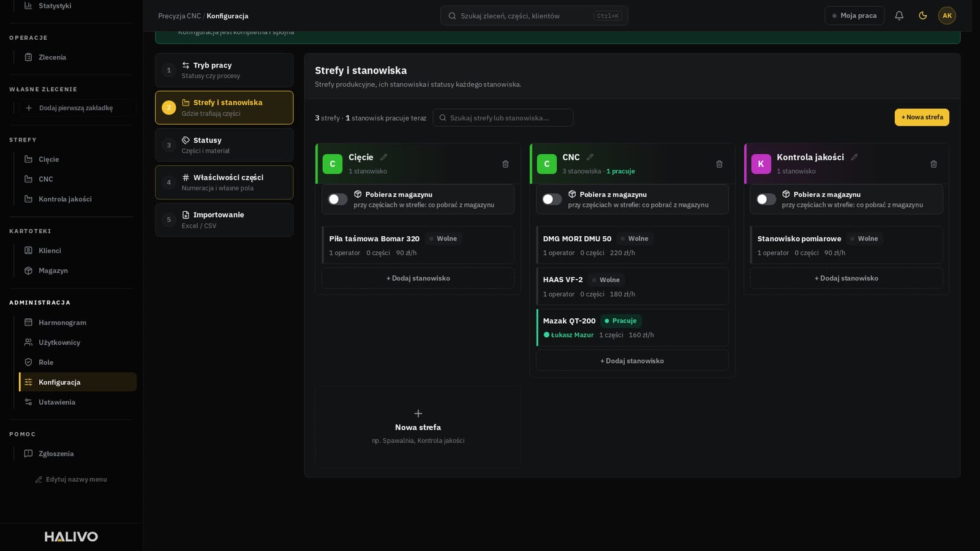
Task: Add first tab via Dodaj pierwszą zakładkę
Action: 77,108
